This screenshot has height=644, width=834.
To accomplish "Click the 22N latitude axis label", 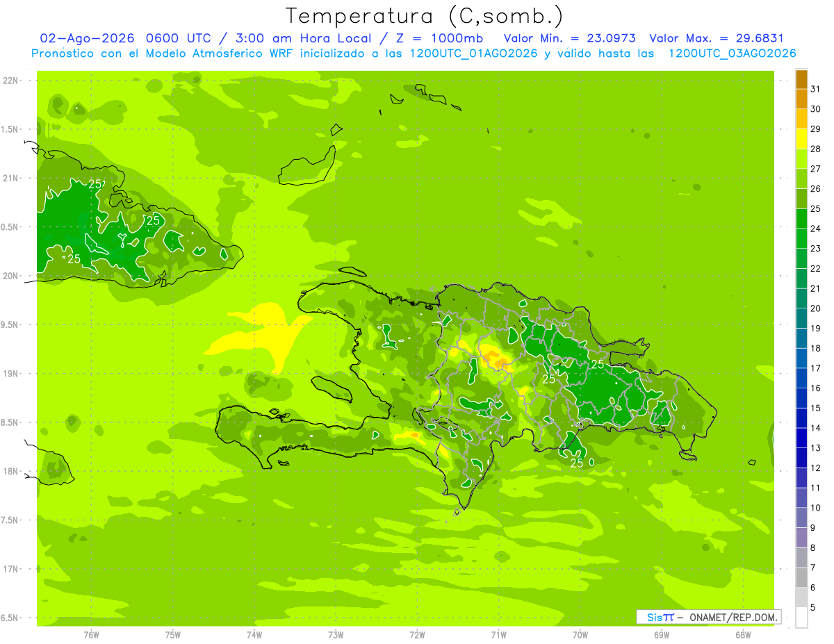I will [x=10, y=80].
